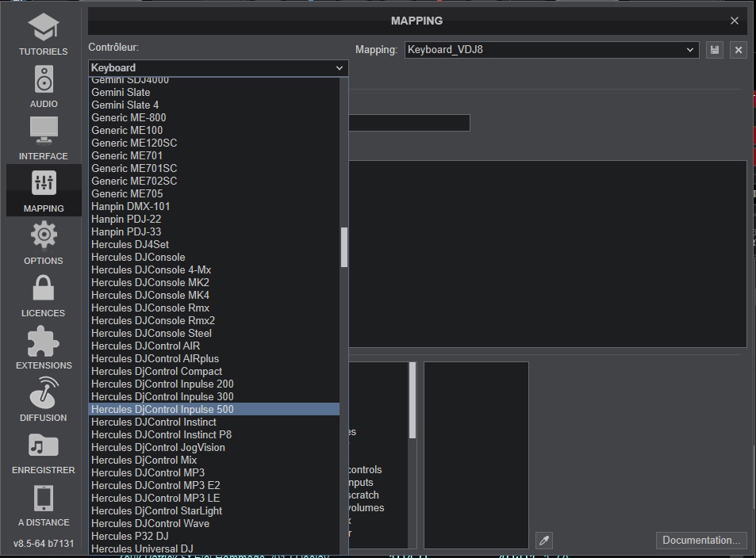The width and height of the screenshot is (756, 558).
Task: Select Hercules DjControl Inpulse 200
Action: (x=214, y=384)
